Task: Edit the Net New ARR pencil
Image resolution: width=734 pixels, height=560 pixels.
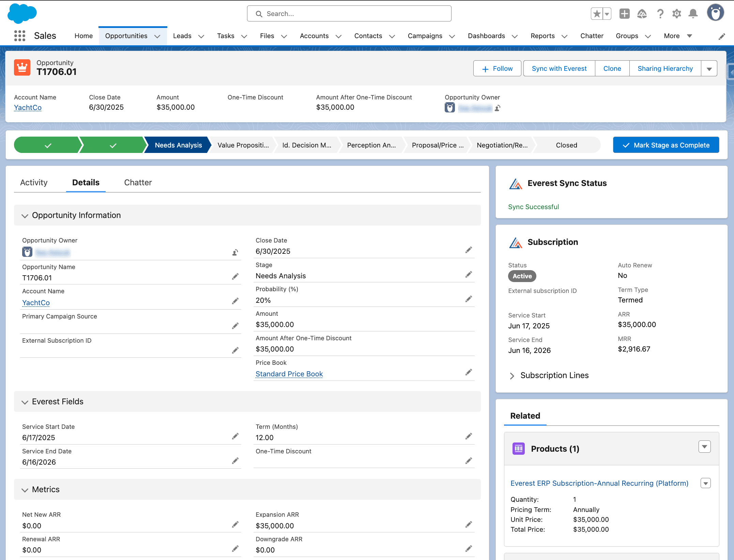Action: [235, 525]
